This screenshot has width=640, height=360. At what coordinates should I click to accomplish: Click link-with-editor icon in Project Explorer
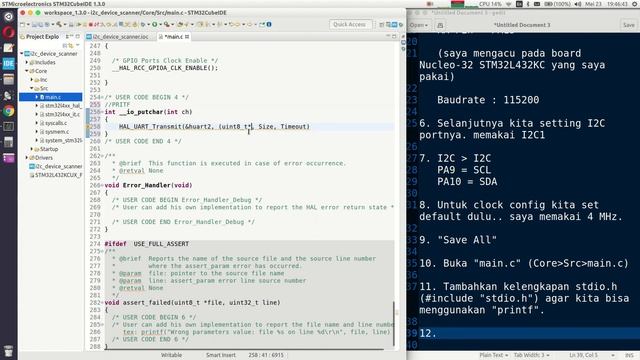(71, 45)
